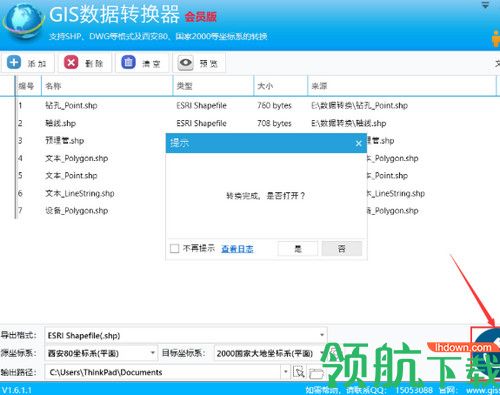The width and height of the screenshot is (500, 395).
Task: Select the row 设备_Polygon.shp
Action: tap(77, 211)
